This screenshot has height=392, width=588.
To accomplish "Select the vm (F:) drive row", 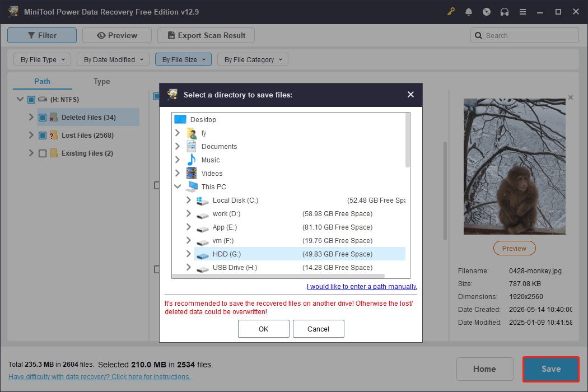I will pos(300,241).
